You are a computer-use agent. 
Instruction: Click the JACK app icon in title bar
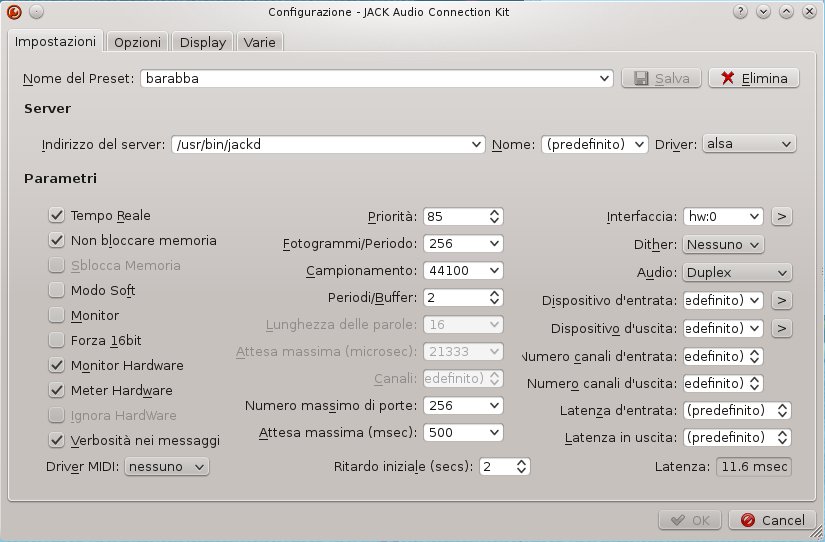click(13, 12)
